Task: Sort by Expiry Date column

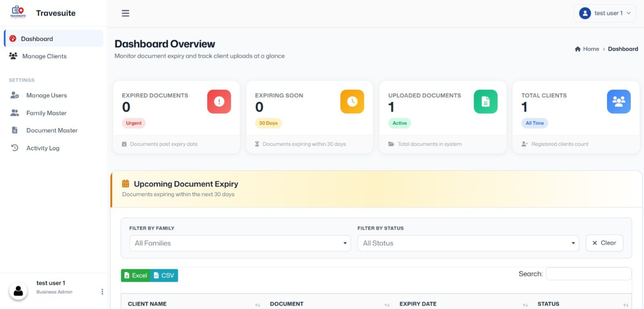Action: (x=462, y=304)
